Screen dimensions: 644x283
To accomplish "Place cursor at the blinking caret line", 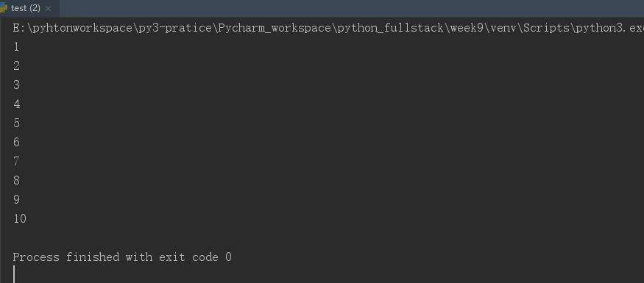I will 14,274.
